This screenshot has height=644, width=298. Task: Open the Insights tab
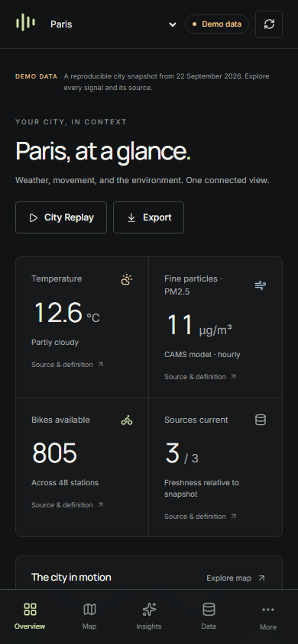click(x=149, y=616)
